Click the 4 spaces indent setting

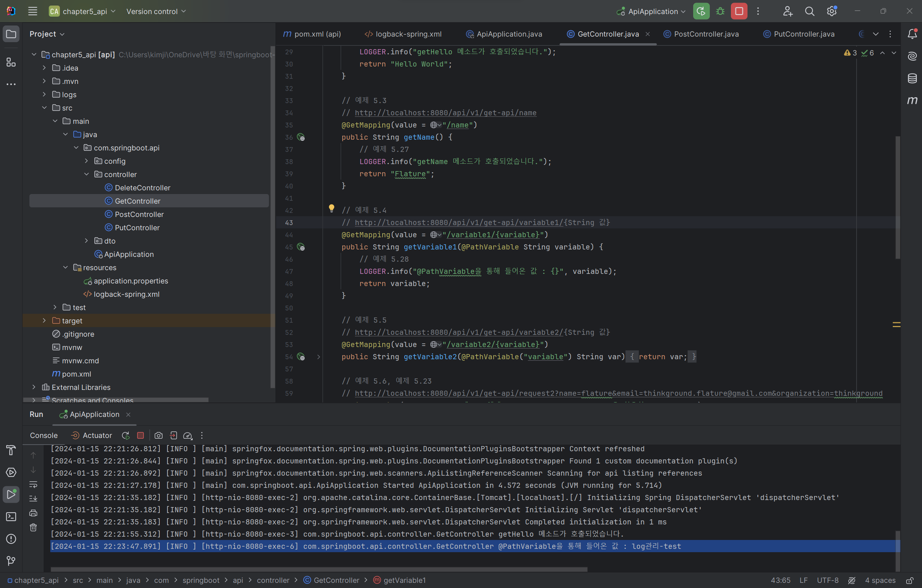(880, 580)
